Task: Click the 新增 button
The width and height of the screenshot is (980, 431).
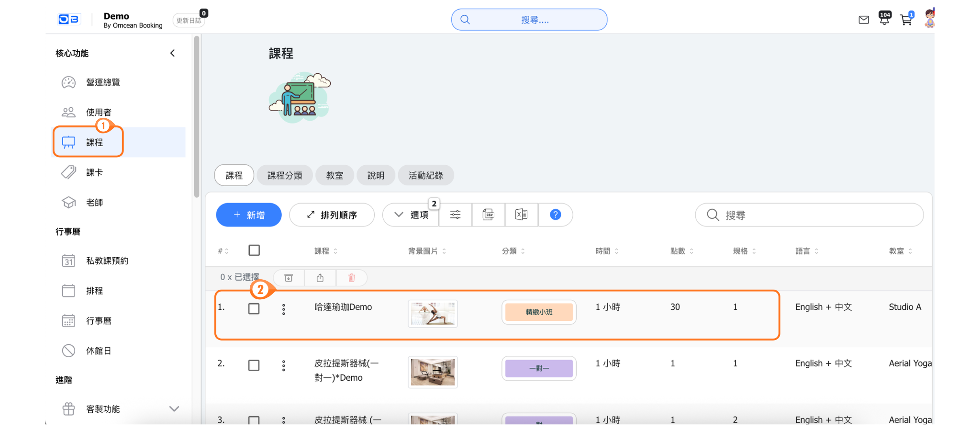Action: click(249, 215)
